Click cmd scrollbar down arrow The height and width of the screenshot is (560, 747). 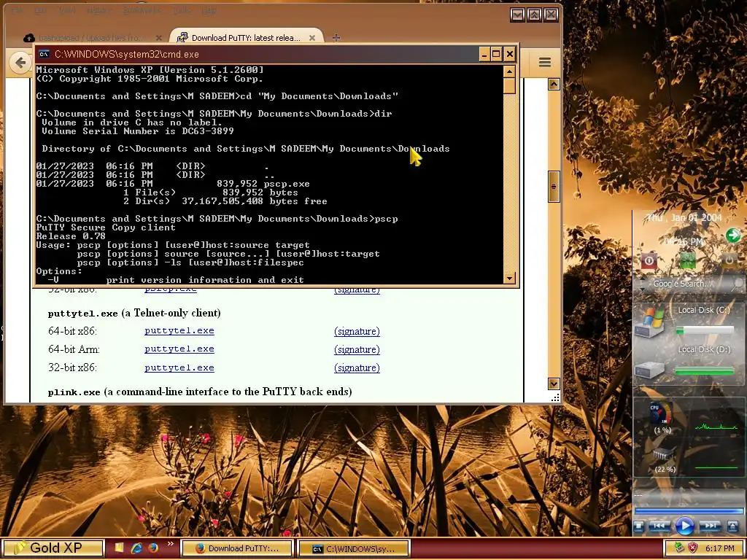[509, 278]
